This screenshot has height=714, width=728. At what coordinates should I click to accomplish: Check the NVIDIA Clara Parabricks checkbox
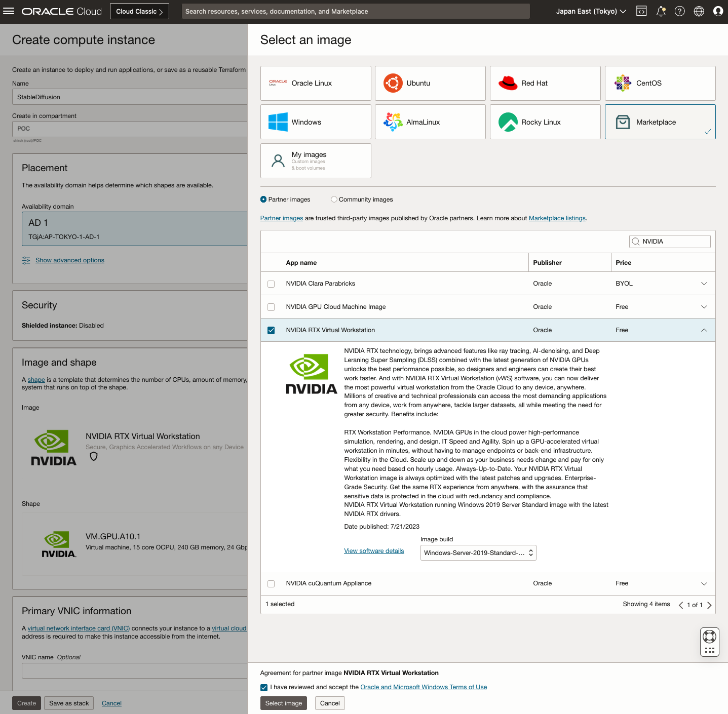pos(271,284)
